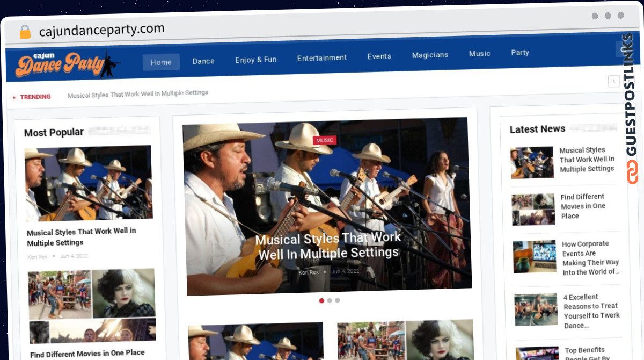Click the previous trending arrow button
Viewport: 644px width, 360px height.
click(x=614, y=81)
